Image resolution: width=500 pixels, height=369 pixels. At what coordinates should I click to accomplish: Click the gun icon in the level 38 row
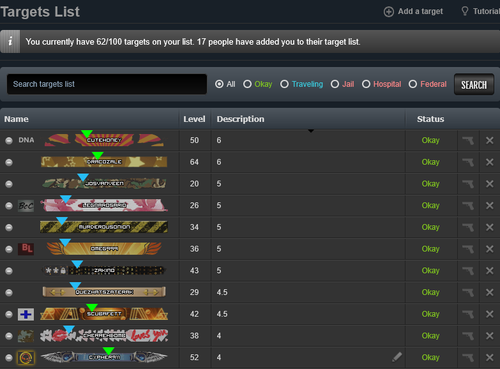click(468, 336)
